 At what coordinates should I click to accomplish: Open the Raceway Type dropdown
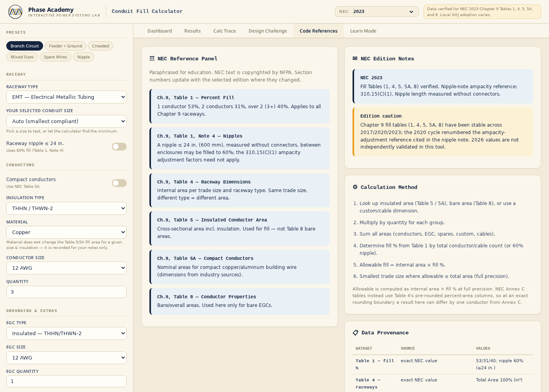[66, 97]
